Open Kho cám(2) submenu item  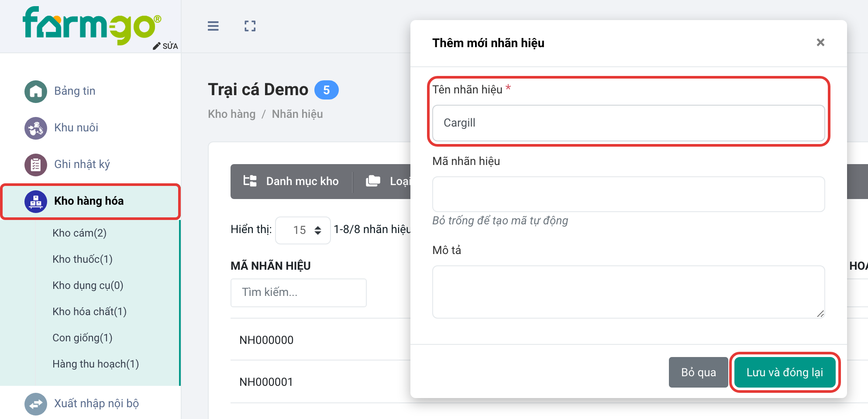(79, 233)
